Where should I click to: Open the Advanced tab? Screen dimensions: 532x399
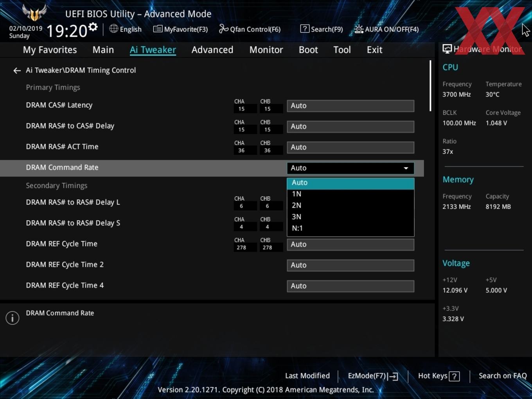pyautogui.click(x=212, y=50)
